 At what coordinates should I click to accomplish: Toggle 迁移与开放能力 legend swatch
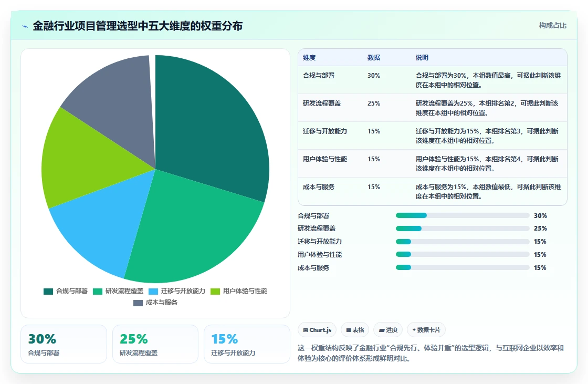153,292
